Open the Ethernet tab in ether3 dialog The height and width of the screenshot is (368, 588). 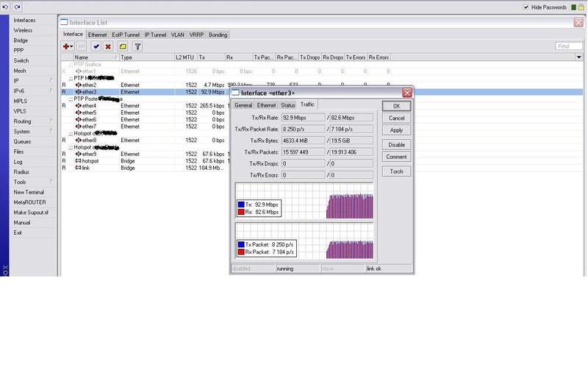coord(267,105)
